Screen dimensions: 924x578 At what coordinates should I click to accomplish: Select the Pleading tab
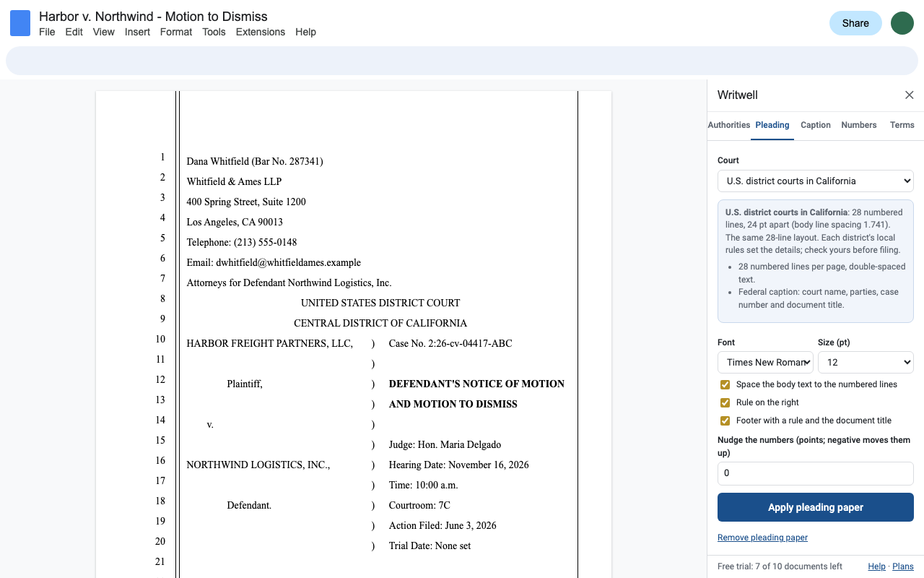[772, 125]
